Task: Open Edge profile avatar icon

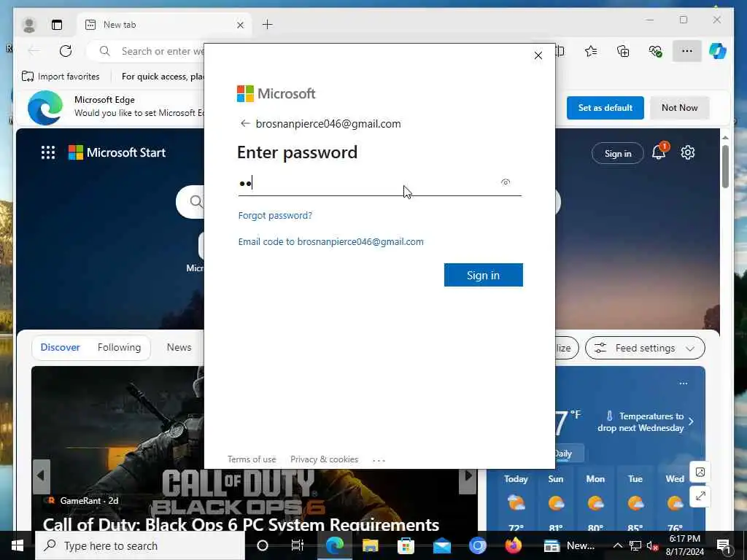Action: 29,25
